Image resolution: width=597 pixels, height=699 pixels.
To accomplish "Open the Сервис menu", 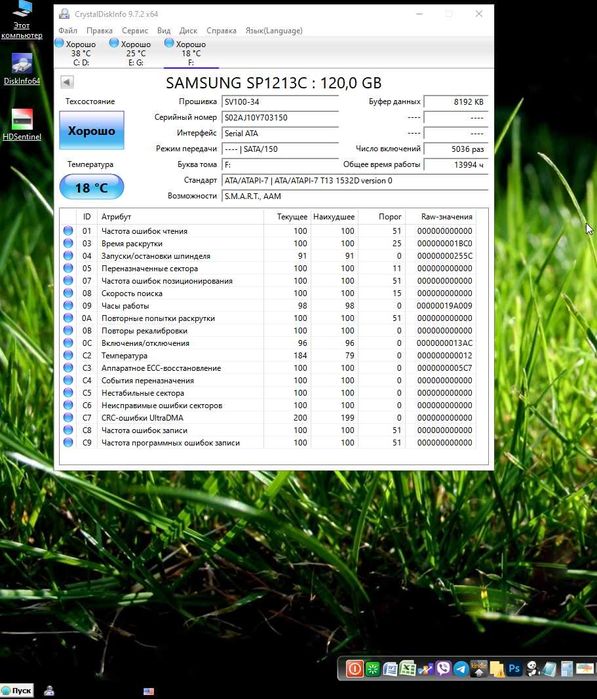I will point(135,30).
